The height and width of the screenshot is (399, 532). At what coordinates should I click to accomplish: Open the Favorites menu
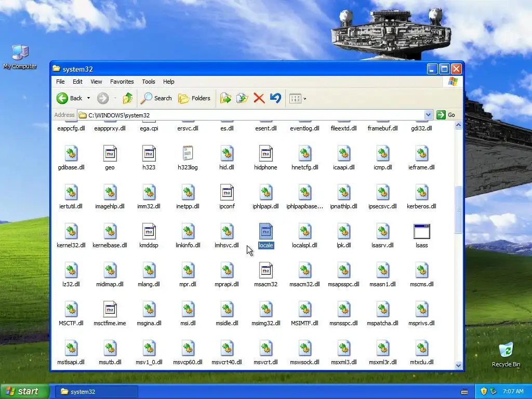pyautogui.click(x=122, y=82)
